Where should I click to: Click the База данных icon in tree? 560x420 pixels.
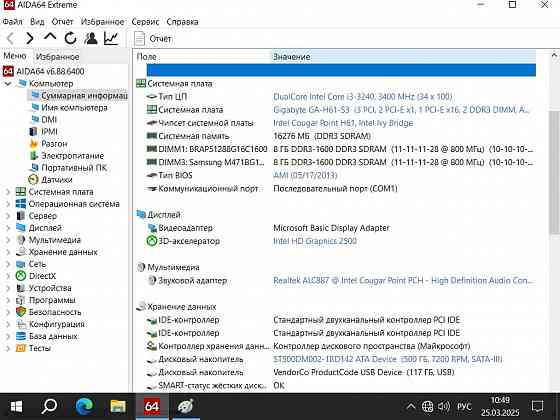point(21,336)
